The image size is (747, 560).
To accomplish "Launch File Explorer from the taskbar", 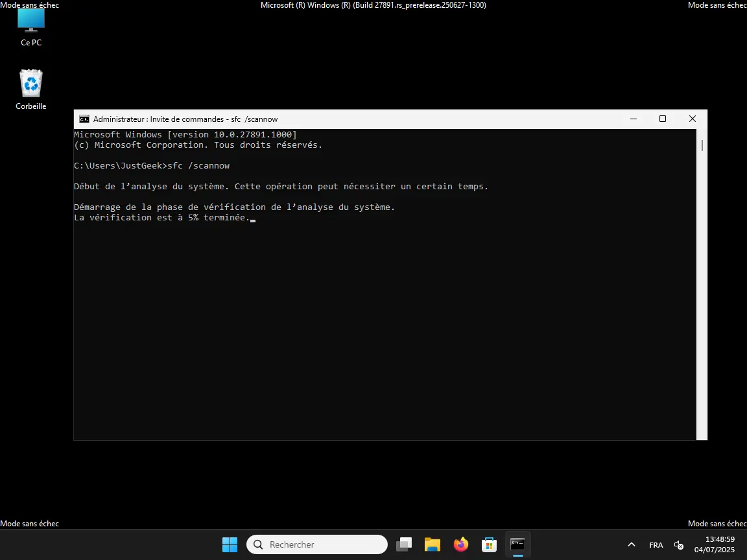I will (433, 544).
